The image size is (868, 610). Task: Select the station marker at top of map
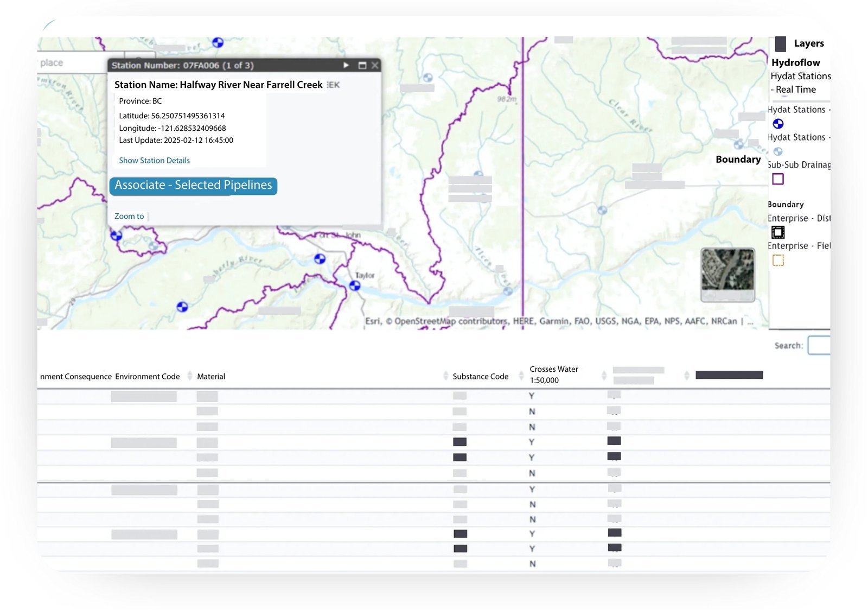pyautogui.click(x=218, y=42)
